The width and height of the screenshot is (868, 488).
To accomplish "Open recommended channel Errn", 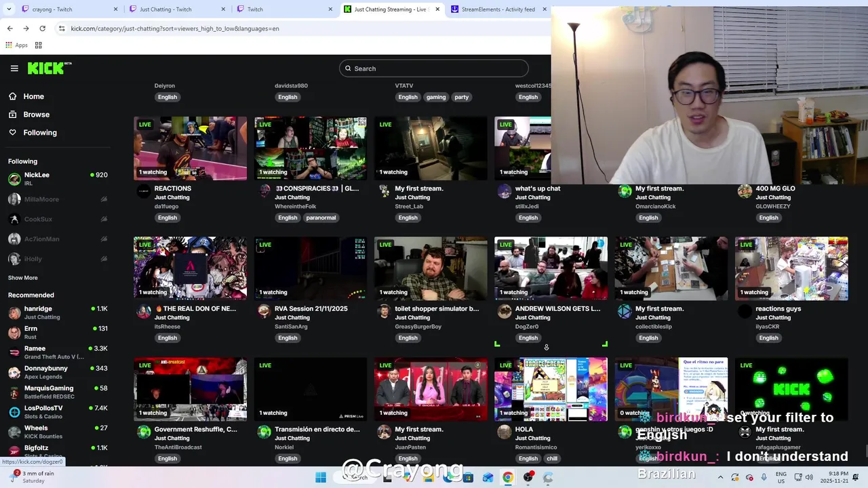I will [58, 332].
